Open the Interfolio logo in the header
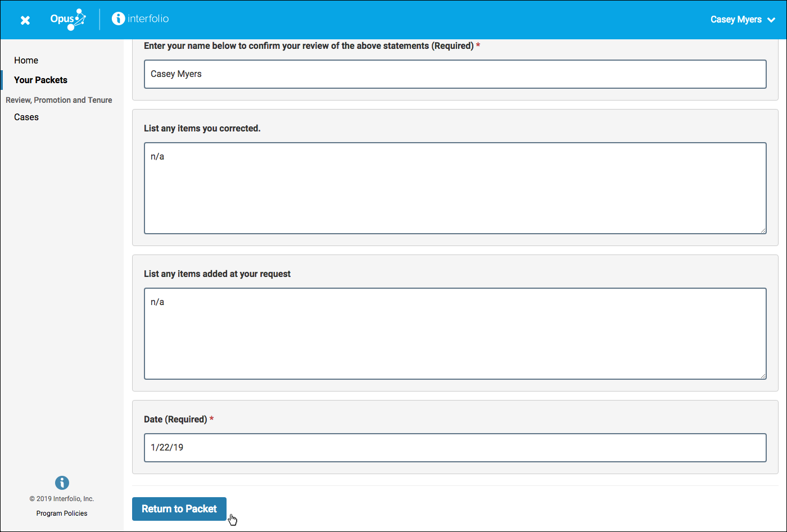Viewport: 787px width, 532px height. tap(141, 19)
